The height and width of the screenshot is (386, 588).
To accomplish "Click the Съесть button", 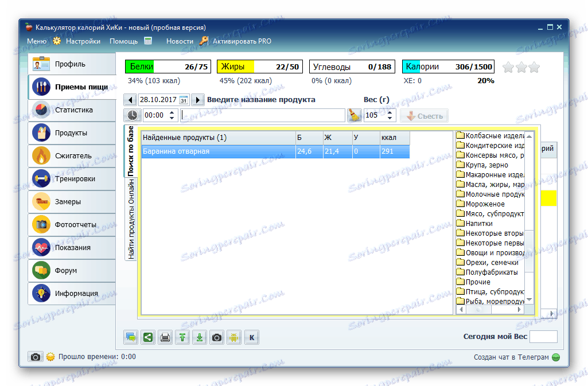I will [424, 116].
